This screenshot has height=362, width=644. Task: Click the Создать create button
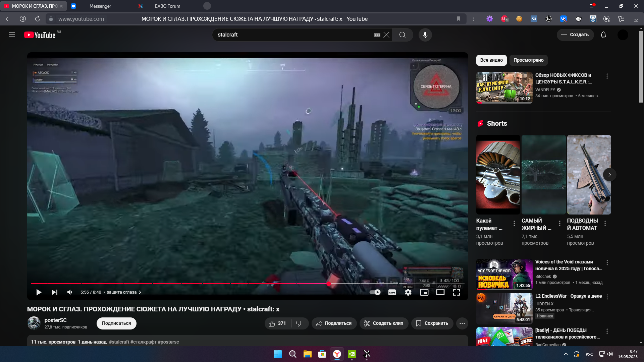tap(575, 35)
